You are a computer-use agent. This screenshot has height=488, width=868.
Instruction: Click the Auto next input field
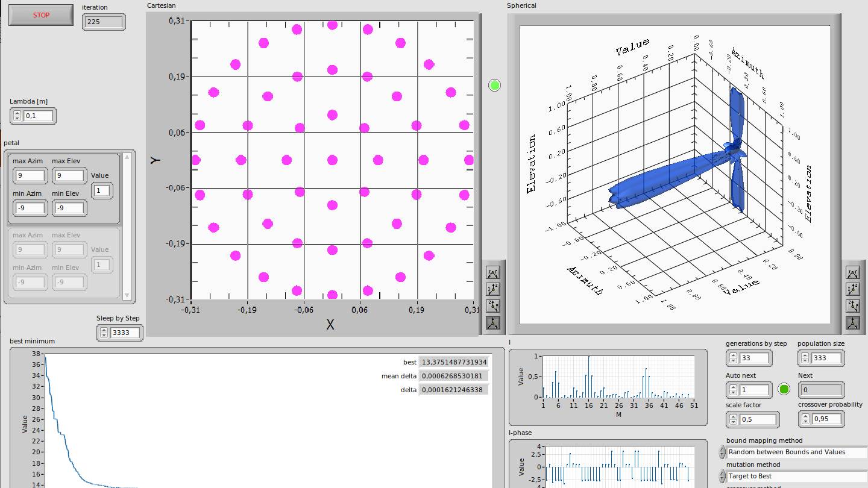tap(755, 390)
